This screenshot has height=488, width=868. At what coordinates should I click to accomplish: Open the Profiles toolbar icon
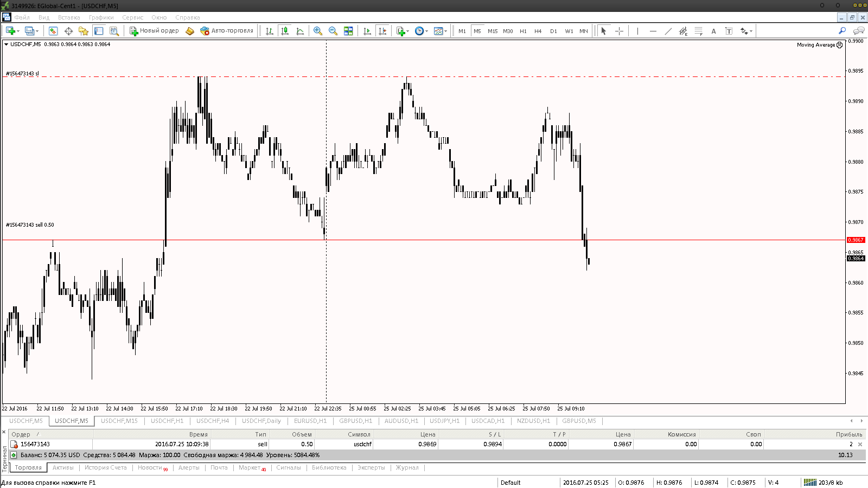pyautogui.click(x=29, y=31)
